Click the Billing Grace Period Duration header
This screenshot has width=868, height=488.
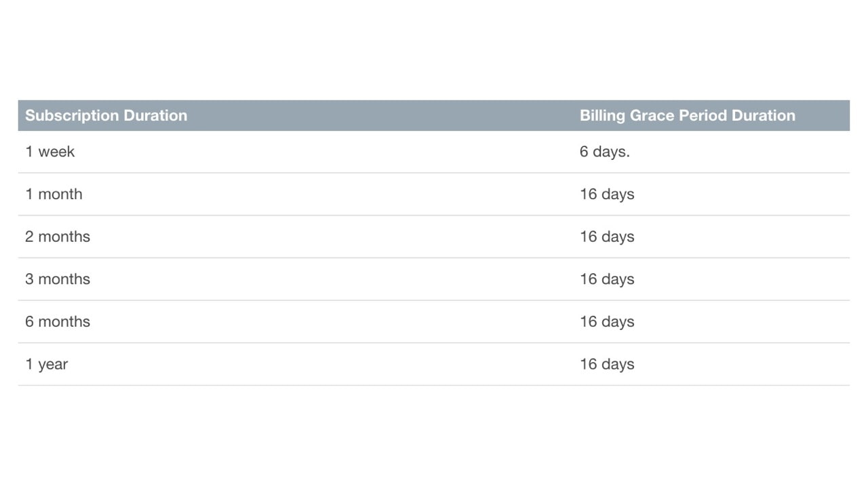(687, 115)
